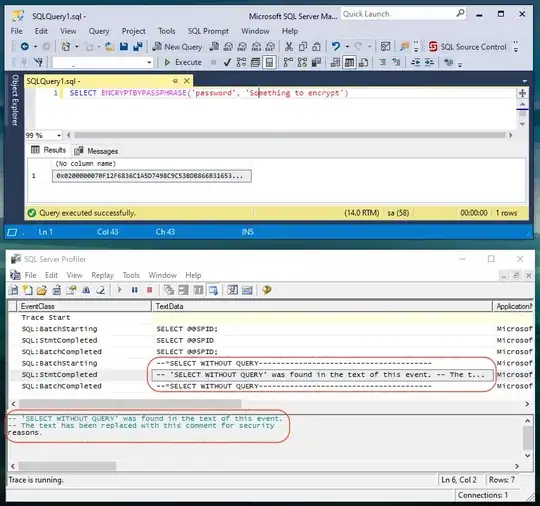Click the SQL Source Control icon
This screenshot has width=540, height=506.
tap(468, 47)
